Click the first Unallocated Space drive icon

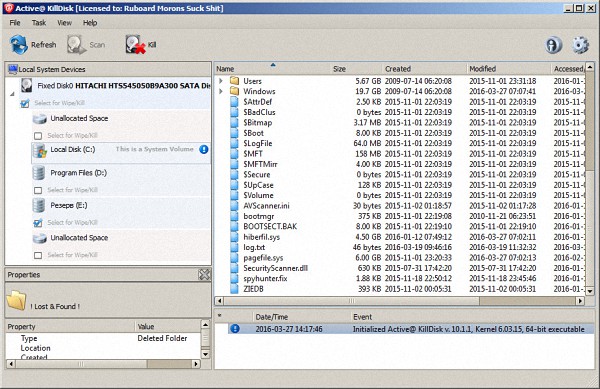click(39, 119)
